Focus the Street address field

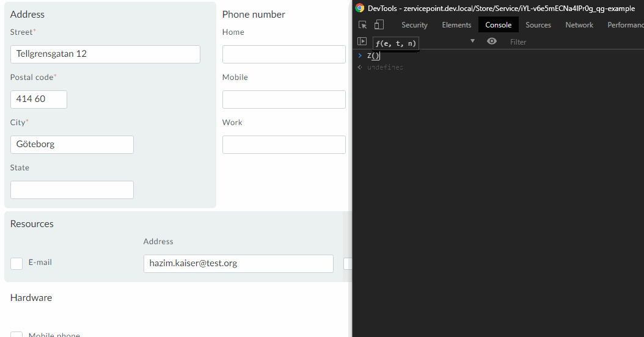coord(105,54)
